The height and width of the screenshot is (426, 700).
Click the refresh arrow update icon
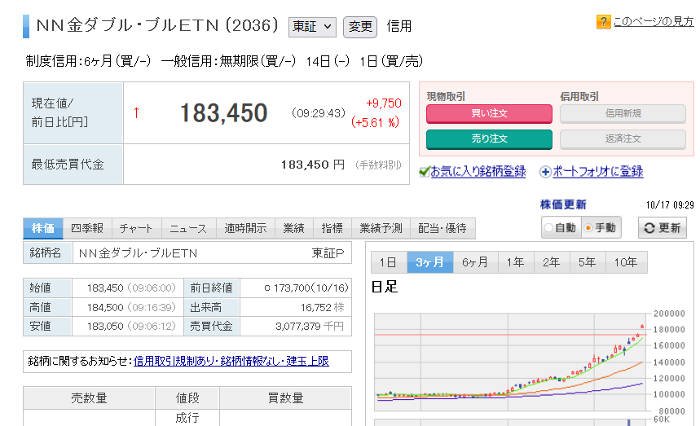tap(650, 228)
